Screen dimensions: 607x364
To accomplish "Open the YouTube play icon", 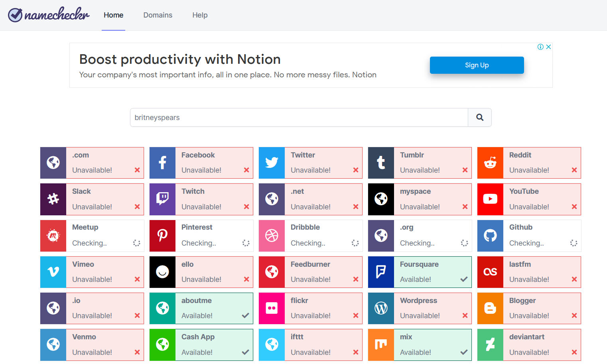I will pos(490,199).
